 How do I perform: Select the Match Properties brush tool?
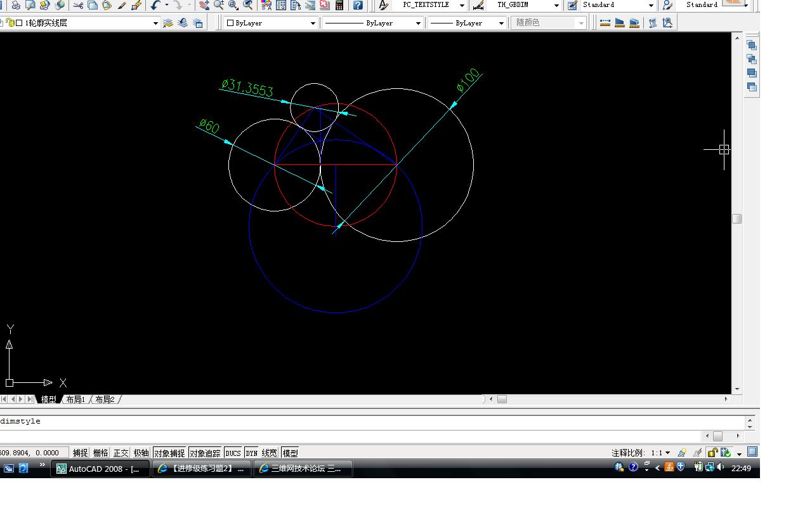122,5
